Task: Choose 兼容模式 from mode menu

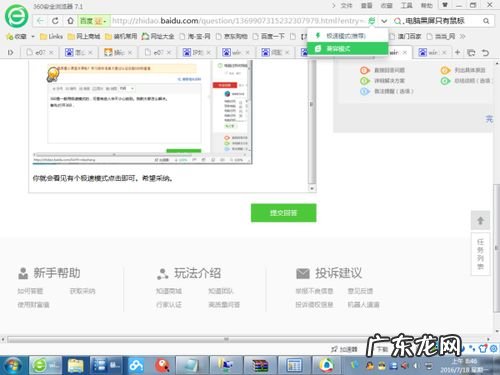Action: (348, 49)
